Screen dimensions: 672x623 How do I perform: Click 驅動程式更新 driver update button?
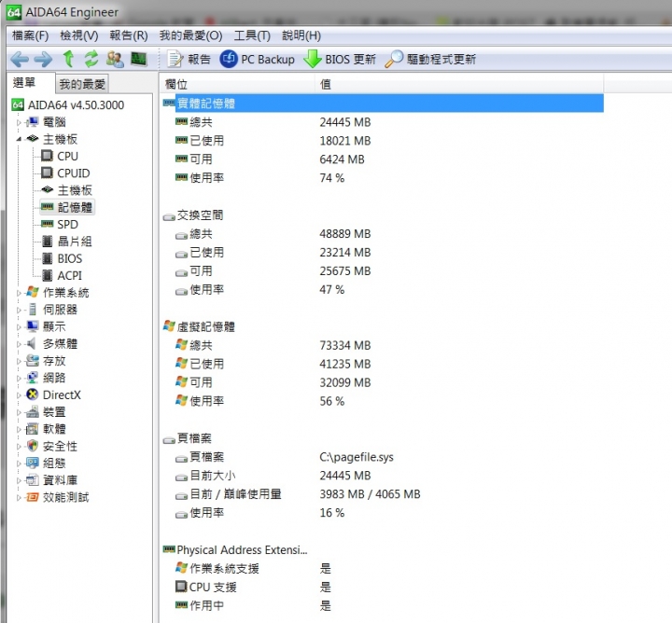pyautogui.click(x=430, y=59)
